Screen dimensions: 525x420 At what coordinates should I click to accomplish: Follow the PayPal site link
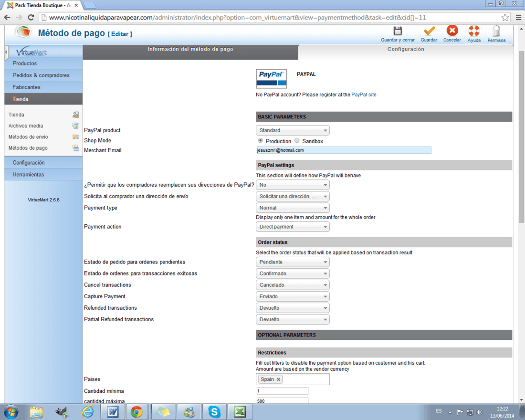[364, 95]
